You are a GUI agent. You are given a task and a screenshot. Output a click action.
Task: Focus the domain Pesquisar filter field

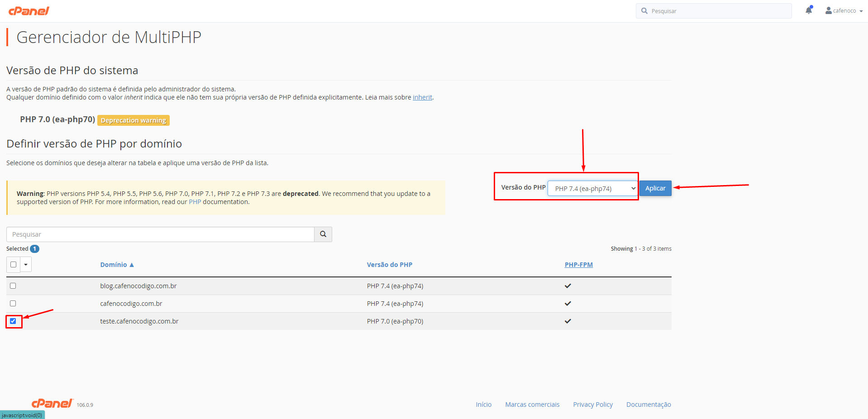160,234
